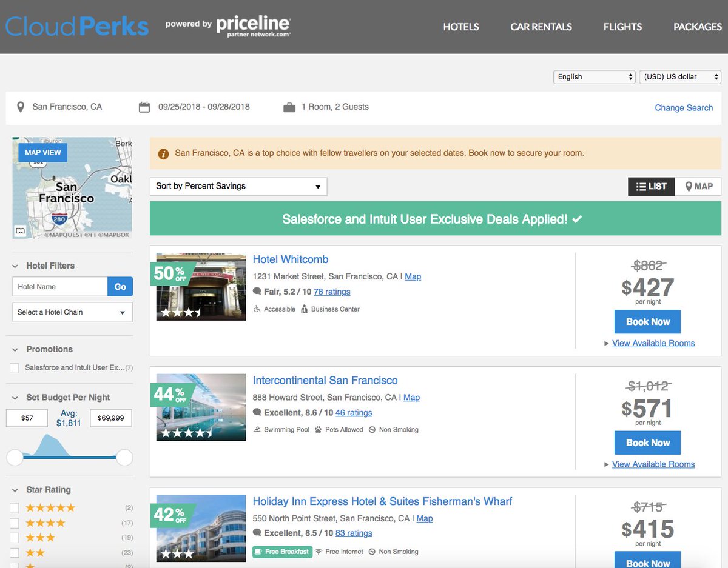Open the CAR RENTALS nav item
The image size is (728, 568).
click(x=541, y=27)
